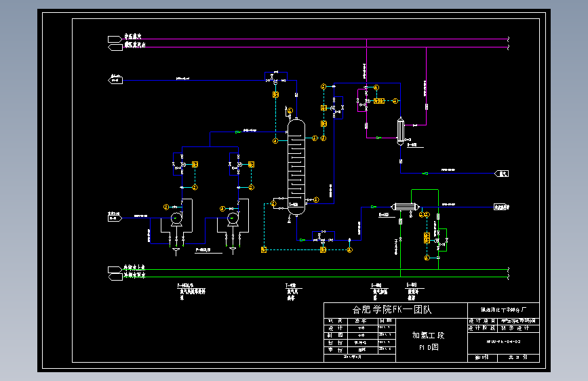Image resolution: width=588 pixels, height=381 pixels.
Task: Select the left pump symbol of the pump pair
Action: click(x=176, y=218)
